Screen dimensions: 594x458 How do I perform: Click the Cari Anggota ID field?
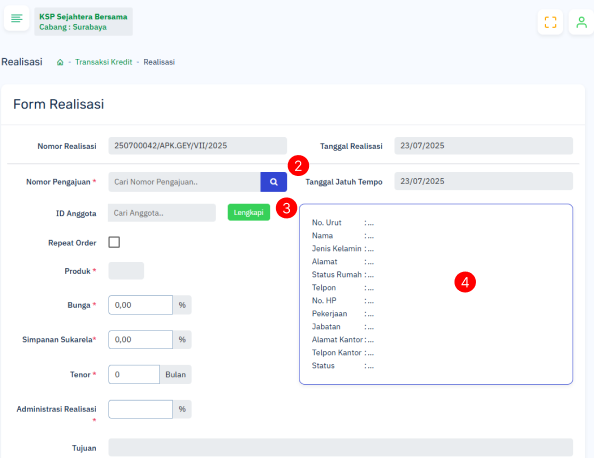[162, 213]
